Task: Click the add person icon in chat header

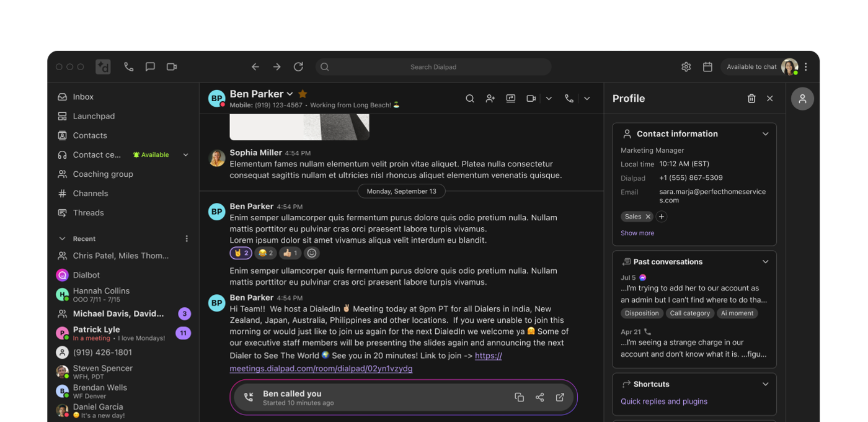Action: [x=490, y=99]
